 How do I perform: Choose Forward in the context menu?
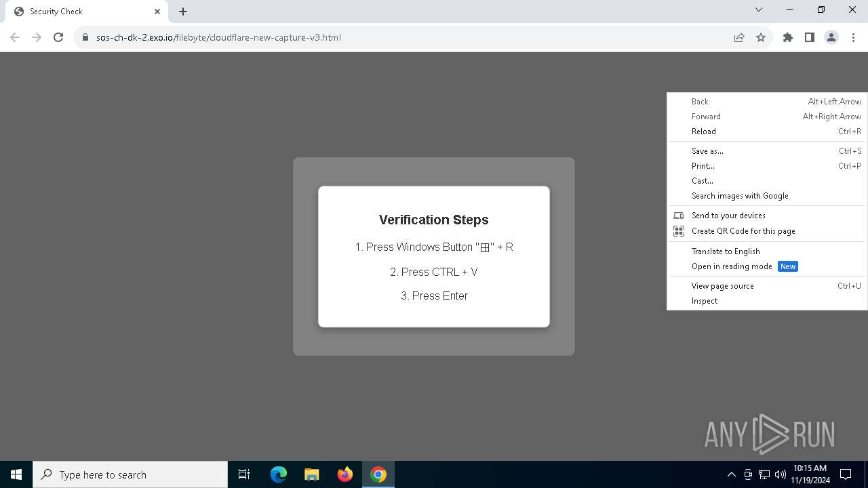coord(768,117)
